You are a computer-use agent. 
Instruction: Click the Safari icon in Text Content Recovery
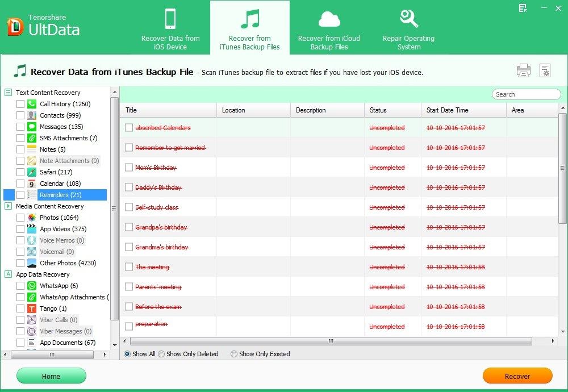[31, 172]
